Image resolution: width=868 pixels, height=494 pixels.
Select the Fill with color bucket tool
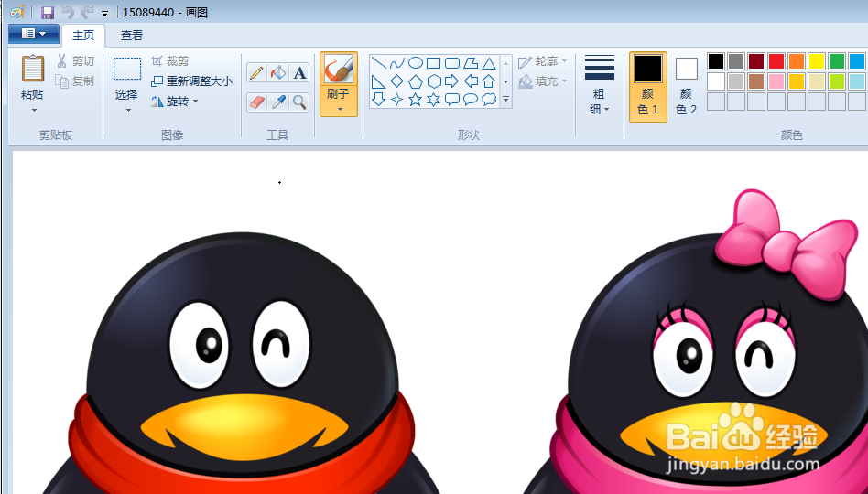click(x=278, y=72)
